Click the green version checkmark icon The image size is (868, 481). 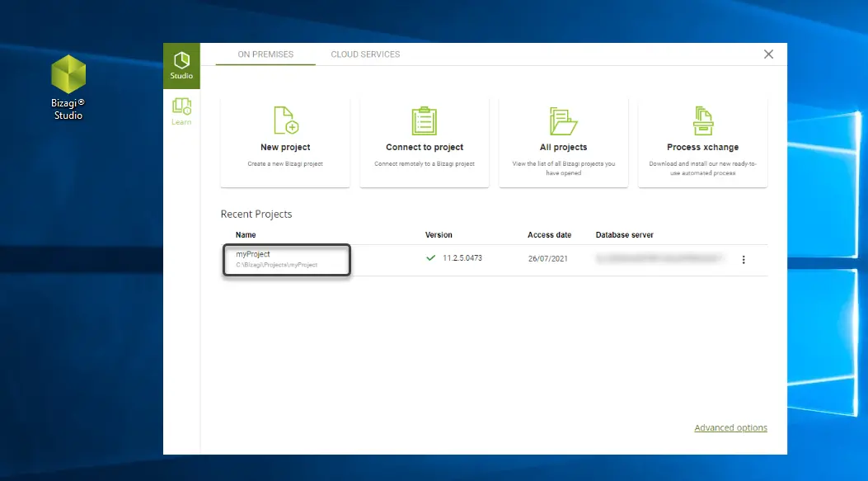coord(430,257)
